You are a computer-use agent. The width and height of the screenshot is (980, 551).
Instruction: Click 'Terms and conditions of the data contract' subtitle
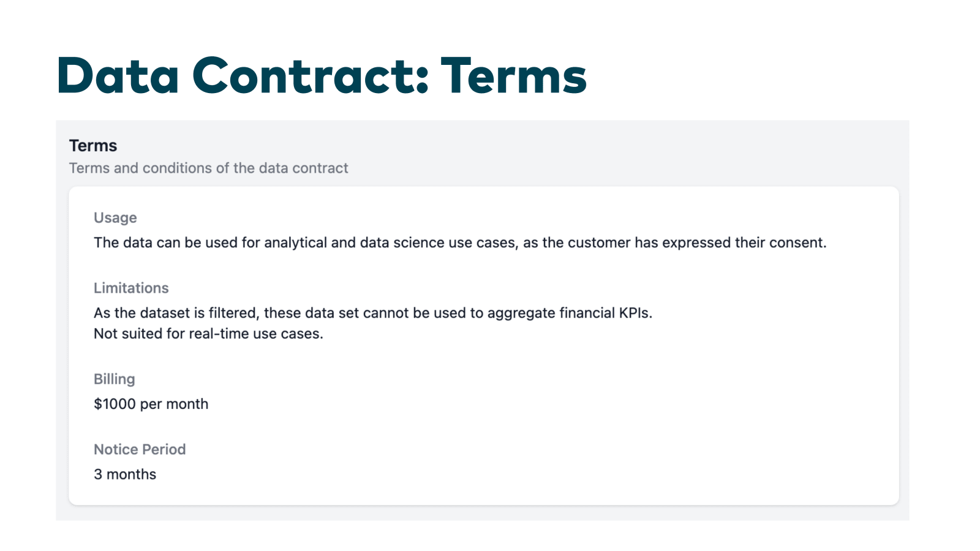click(208, 168)
